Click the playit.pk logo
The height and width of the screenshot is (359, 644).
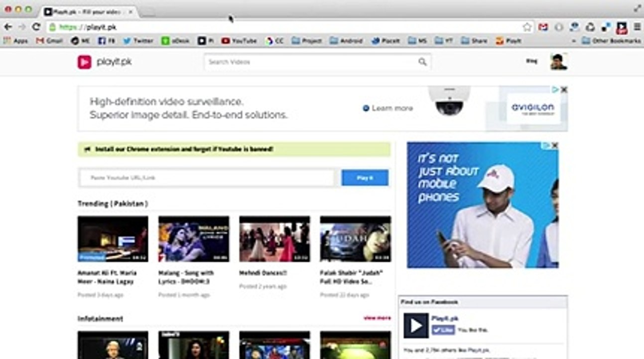(105, 62)
